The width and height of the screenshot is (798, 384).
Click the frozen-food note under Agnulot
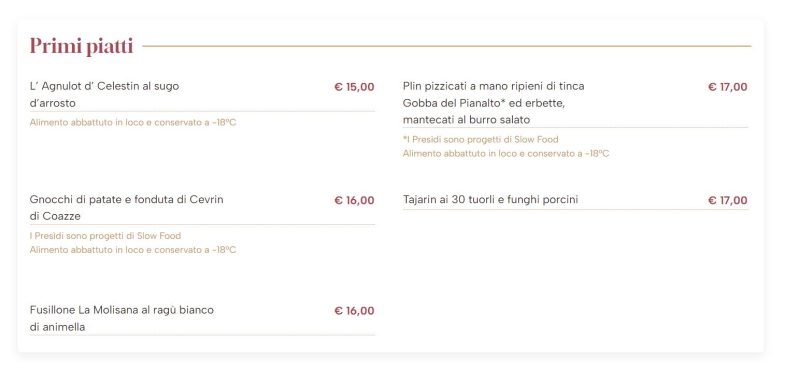133,123
